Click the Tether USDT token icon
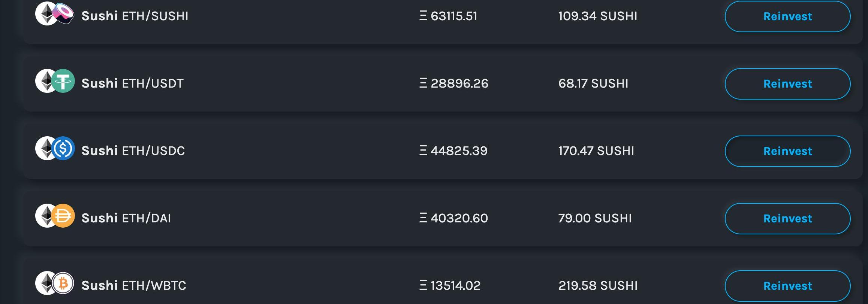868x304 pixels. [x=63, y=81]
